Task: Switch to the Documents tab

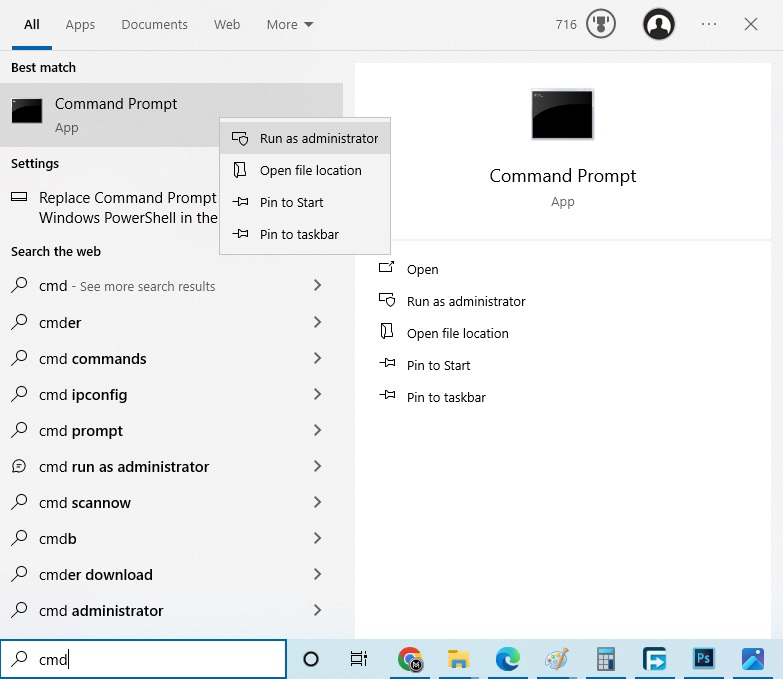Action: [x=154, y=24]
